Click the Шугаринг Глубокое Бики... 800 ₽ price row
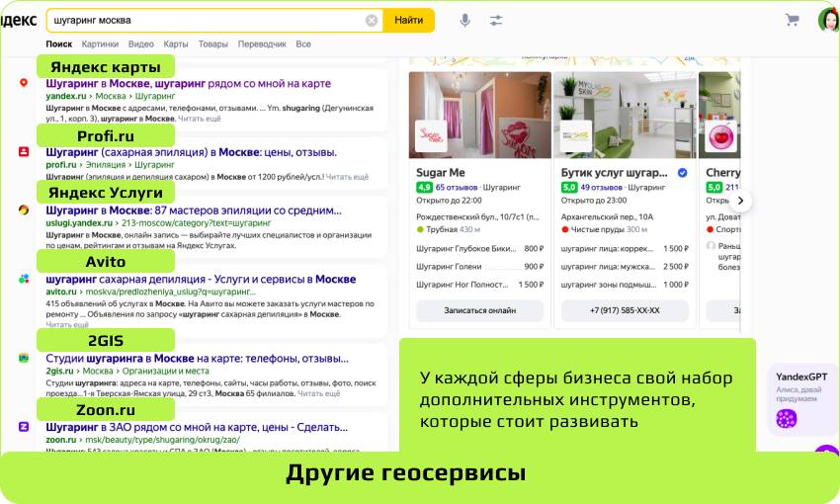 click(x=480, y=248)
